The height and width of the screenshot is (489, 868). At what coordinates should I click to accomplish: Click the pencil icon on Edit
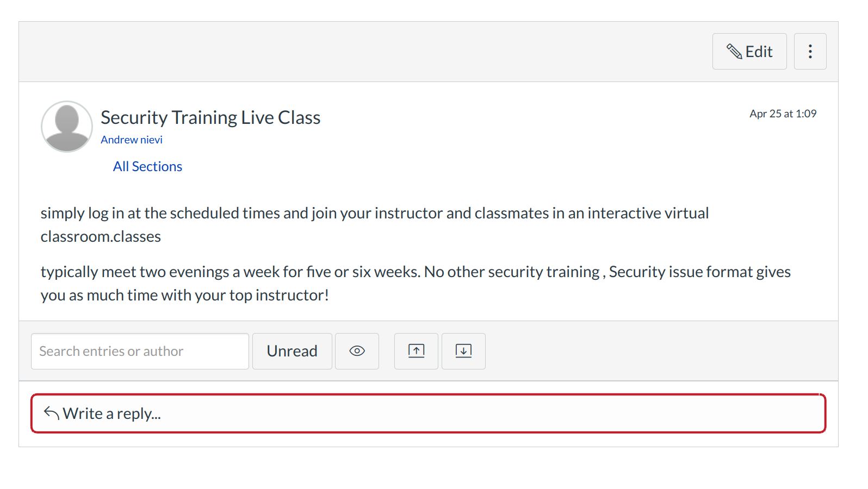(x=734, y=52)
